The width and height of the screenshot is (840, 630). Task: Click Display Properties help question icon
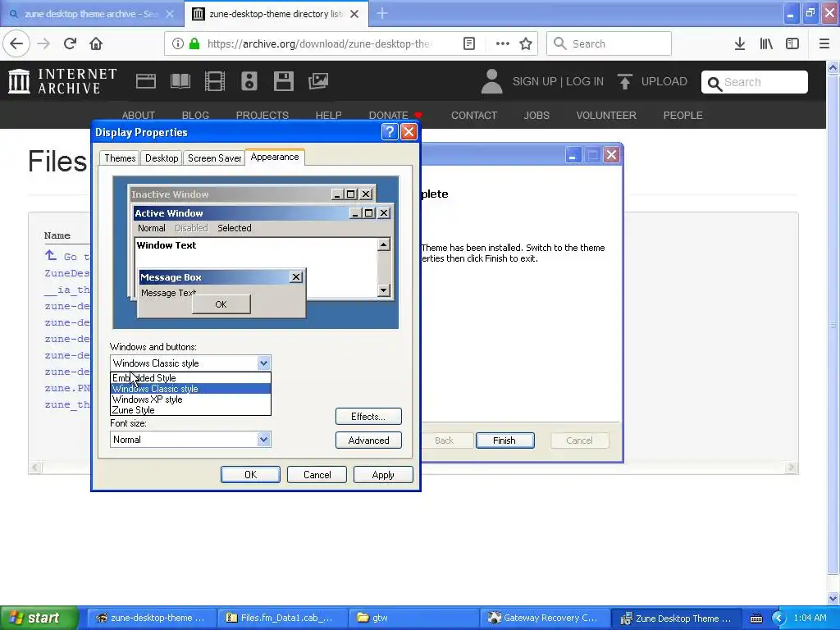coord(390,132)
